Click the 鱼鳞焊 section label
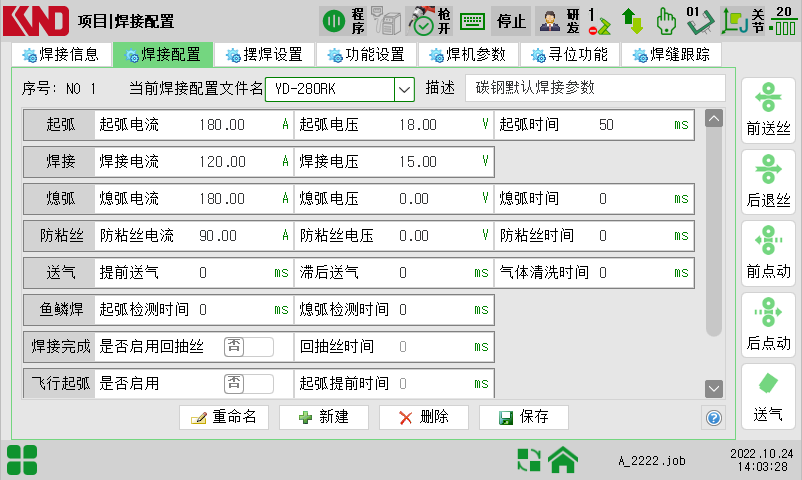The width and height of the screenshot is (802, 480). point(60,310)
